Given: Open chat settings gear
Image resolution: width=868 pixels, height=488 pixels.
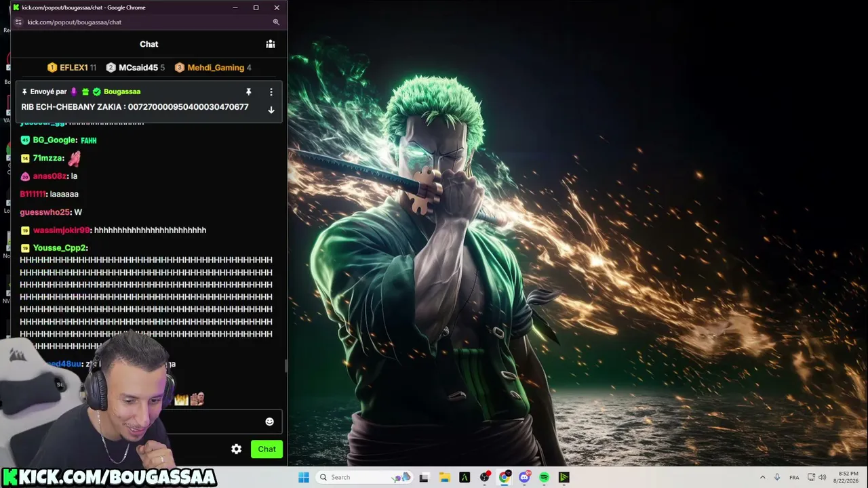Looking at the screenshot, I should (236, 449).
